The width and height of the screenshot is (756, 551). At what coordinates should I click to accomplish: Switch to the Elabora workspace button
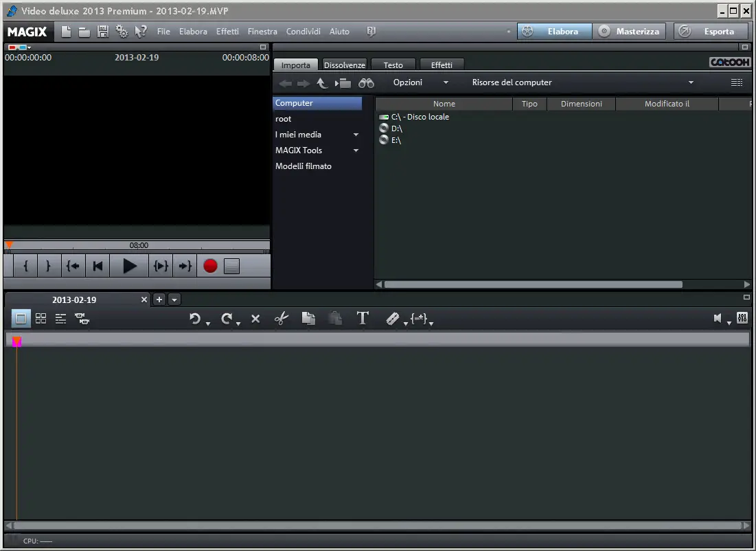(554, 32)
